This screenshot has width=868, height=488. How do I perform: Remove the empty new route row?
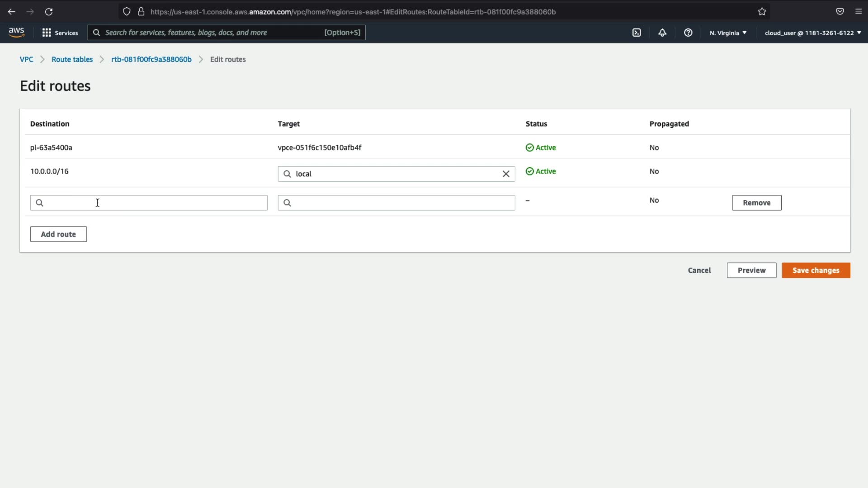click(756, 203)
